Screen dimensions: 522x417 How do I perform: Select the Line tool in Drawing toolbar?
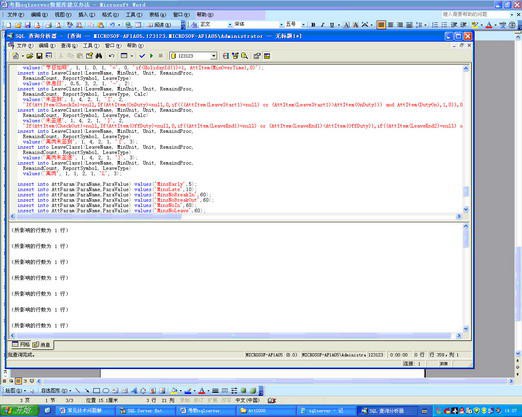78,391
